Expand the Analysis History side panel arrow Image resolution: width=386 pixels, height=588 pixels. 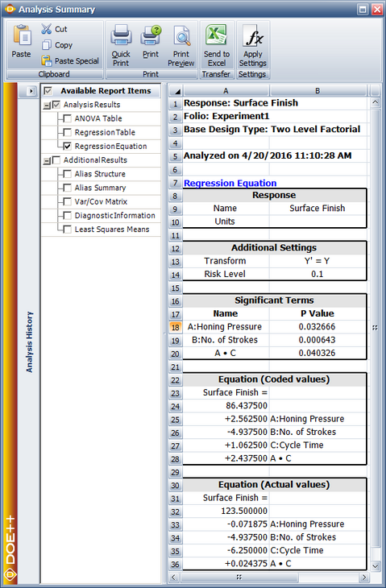31,91
